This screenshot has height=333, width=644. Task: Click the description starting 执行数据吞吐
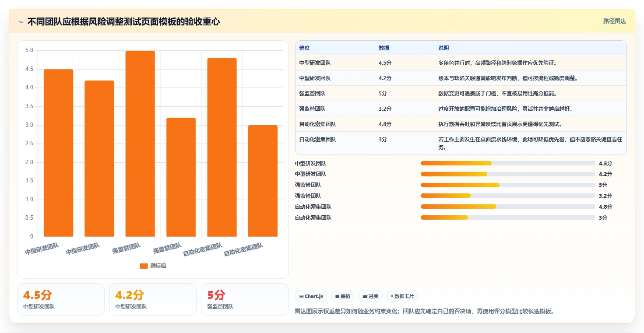500,124
